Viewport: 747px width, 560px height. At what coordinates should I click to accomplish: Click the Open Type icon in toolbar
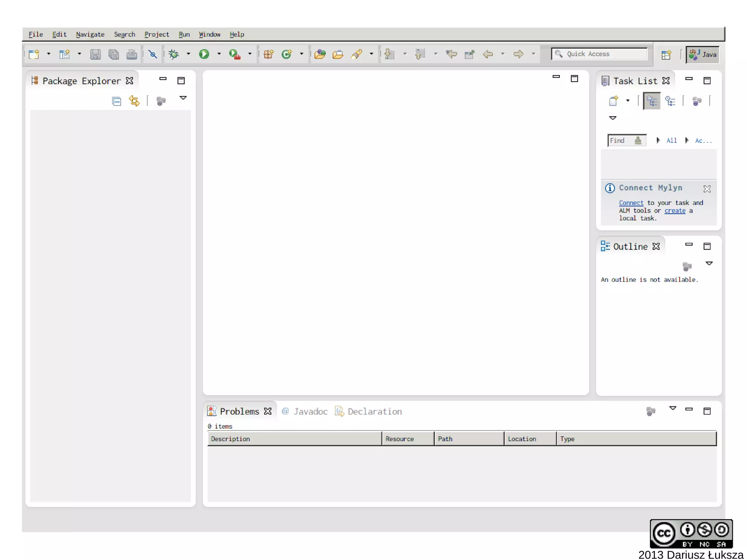point(320,54)
